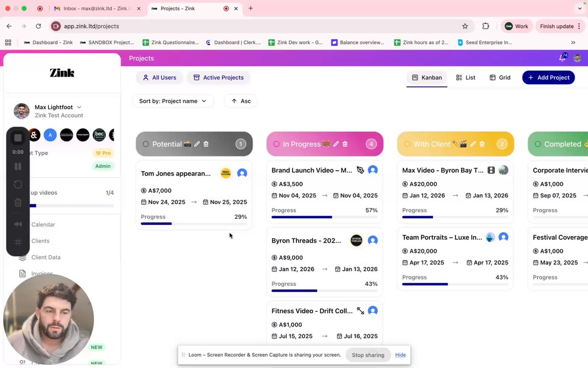Viewport: 588px width, 368px height.
Task: Bookmark this page with star icon
Action: [465, 26]
